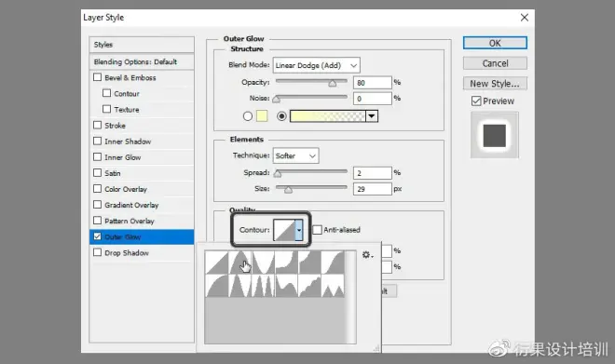Open the gradient picker dropdown arrow
Image resolution: width=615 pixels, height=364 pixels.
(372, 116)
